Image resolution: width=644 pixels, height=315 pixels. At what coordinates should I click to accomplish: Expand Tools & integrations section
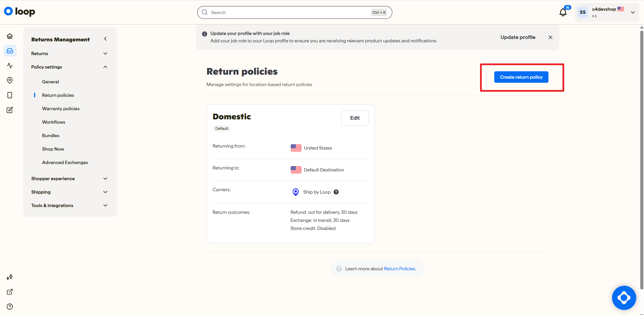[70, 205]
